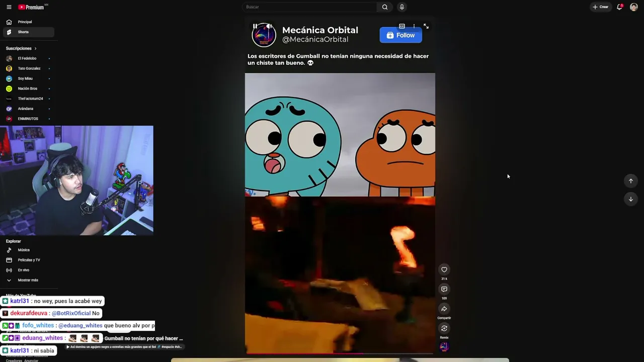Click the Compartir share icon
The height and width of the screenshot is (362, 644).
444,309
